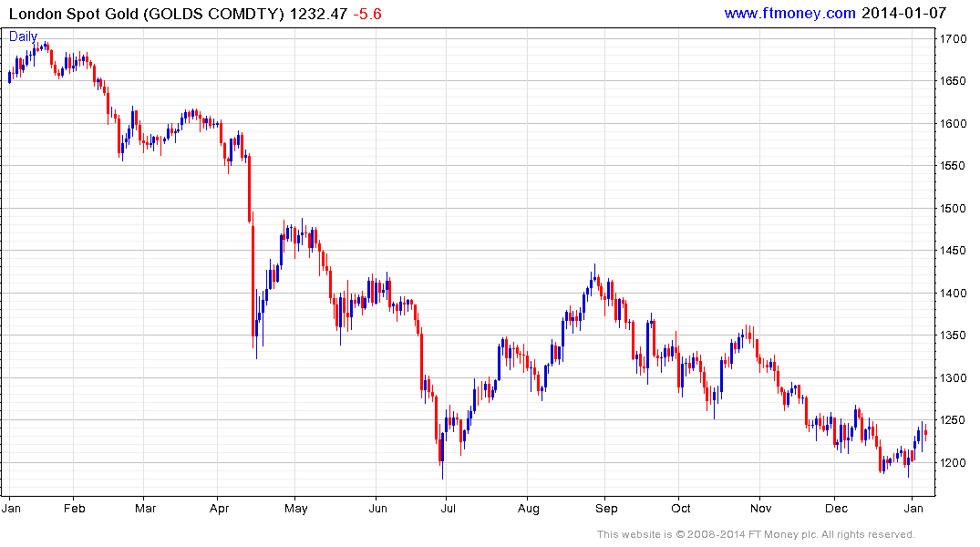Viewport: 980px width, 547px height.
Task: Click the 1500 price axis label
Action: (x=954, y=209)
